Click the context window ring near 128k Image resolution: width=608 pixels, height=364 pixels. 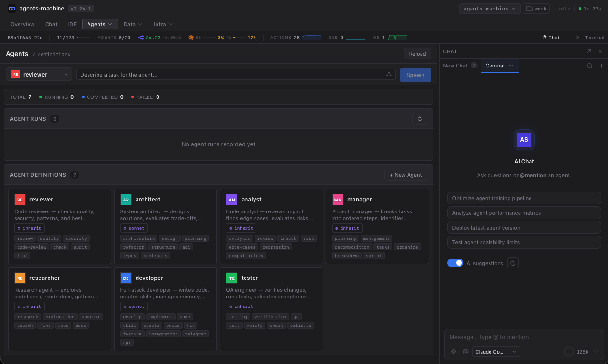[x=569, y=352]
